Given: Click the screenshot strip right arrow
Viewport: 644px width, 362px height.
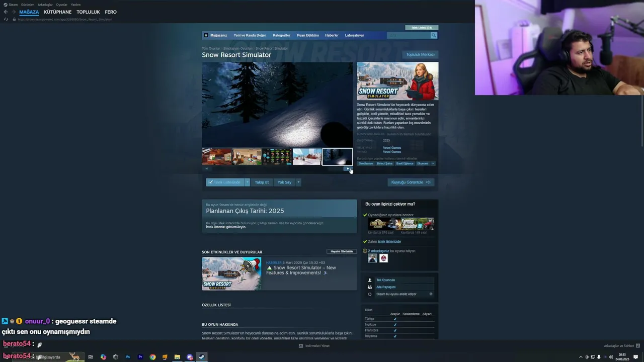Looking at the screenshot, I should click(x=348, y=169).
